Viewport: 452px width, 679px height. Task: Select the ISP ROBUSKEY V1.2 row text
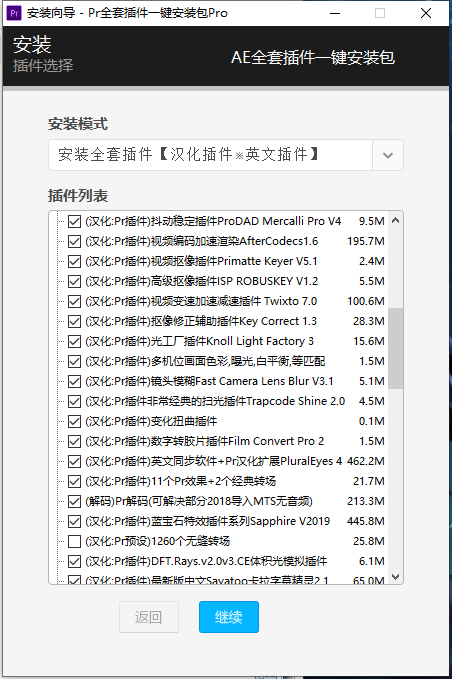tap(201, 281)
